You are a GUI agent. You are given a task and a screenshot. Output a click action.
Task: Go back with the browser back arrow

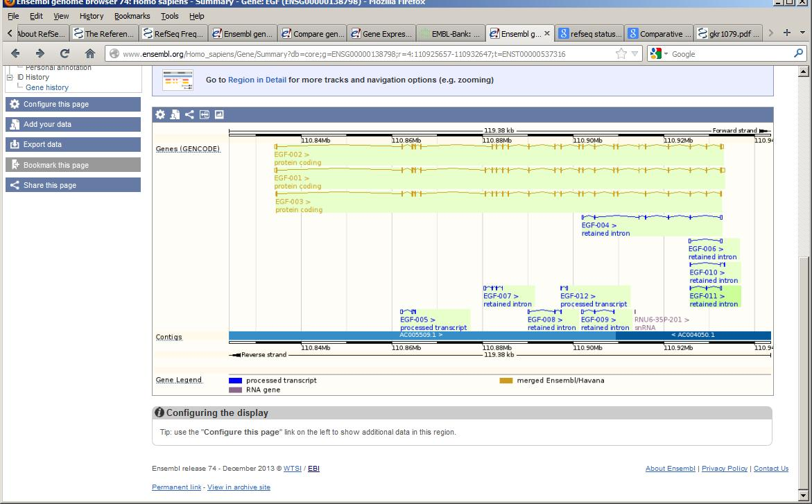point(15,53)
